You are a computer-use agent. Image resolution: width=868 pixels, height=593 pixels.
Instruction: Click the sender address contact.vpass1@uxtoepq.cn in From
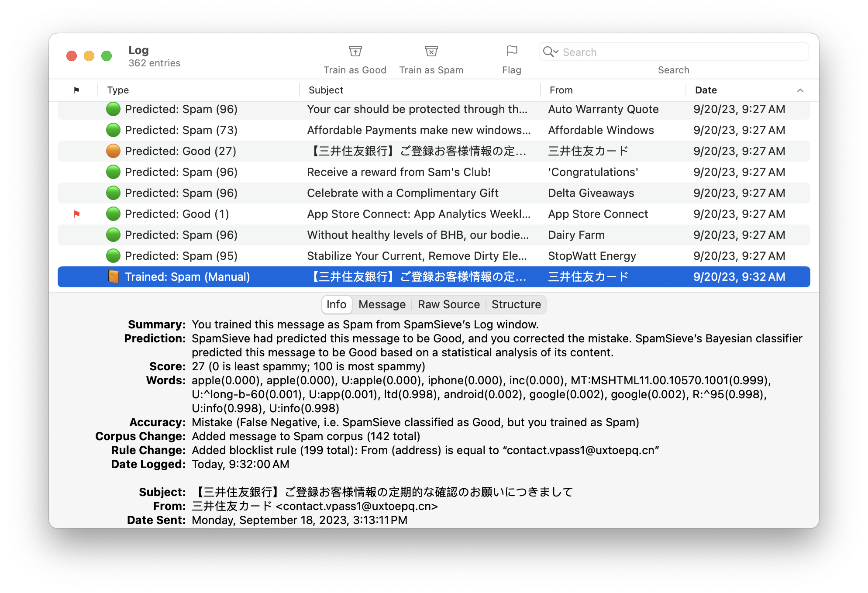(x=357, y=506)
